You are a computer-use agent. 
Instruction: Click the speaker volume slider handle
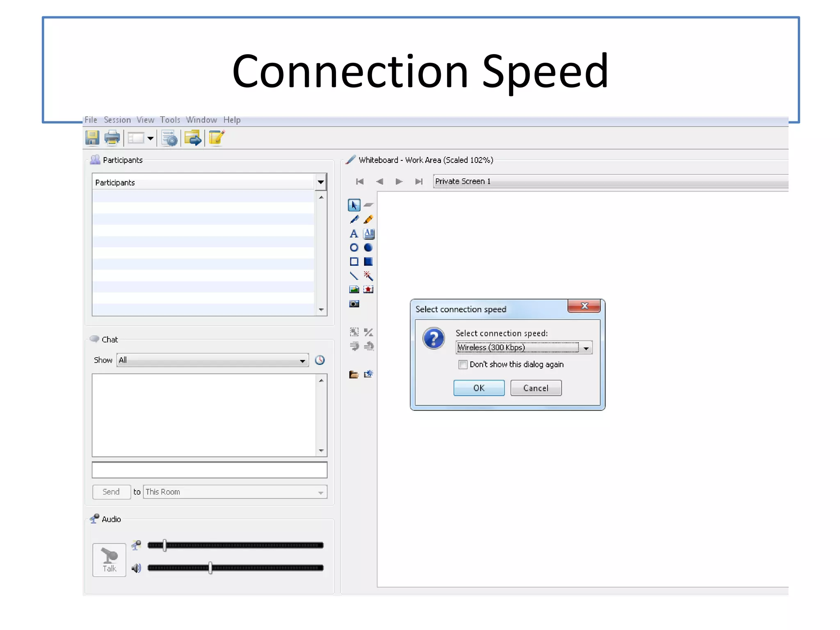pyautogui.click(x=210, y=568)
